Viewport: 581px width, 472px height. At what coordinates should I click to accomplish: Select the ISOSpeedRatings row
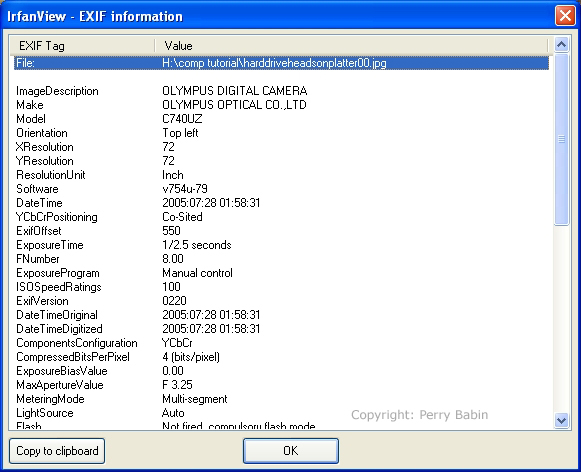pos(282,287)
